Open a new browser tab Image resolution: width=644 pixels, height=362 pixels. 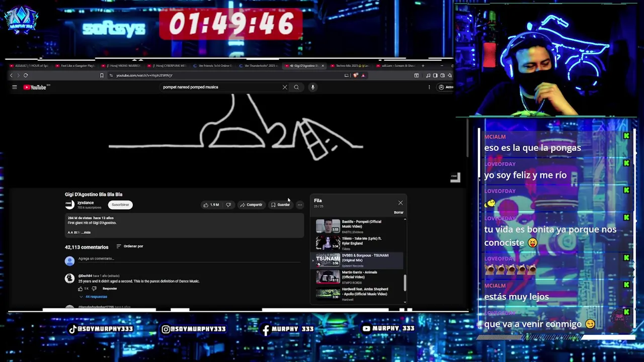[423, 66]
